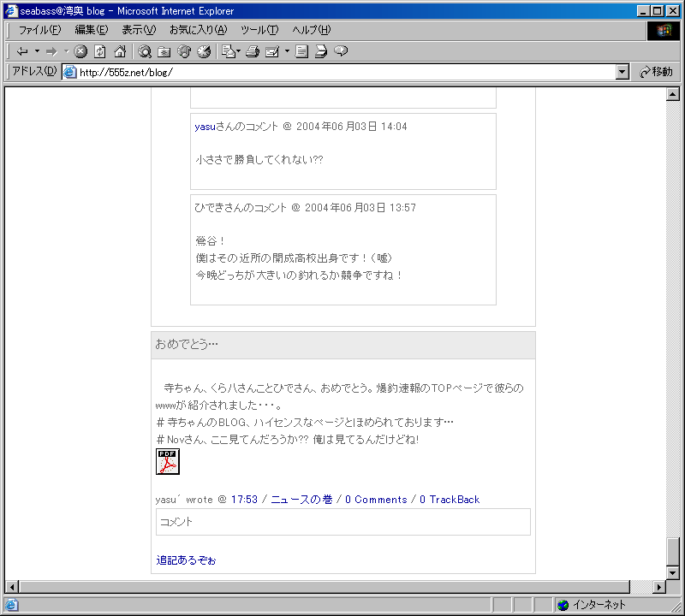Click the Messenger speech bubble icon
This screenshot has width=685, height=616.
click(341, 51)
